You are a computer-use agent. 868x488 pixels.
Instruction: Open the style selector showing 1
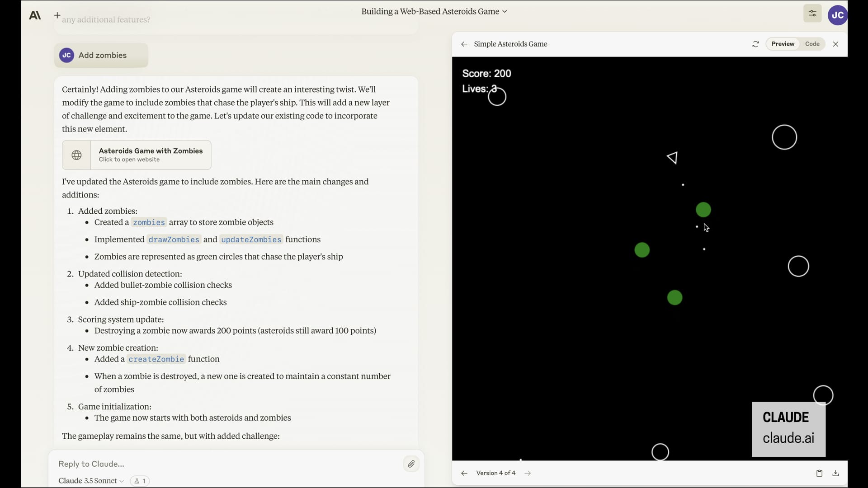[x=140, y=481]
